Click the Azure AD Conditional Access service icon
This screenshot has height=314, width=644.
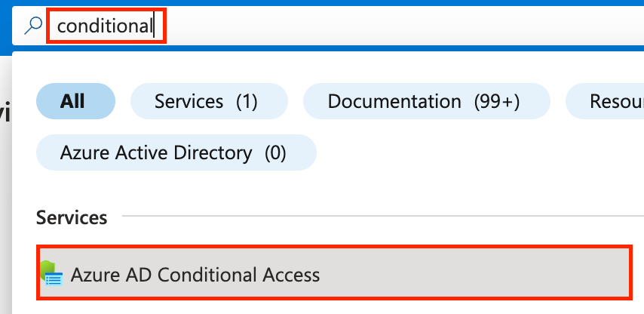pos(51,275)
